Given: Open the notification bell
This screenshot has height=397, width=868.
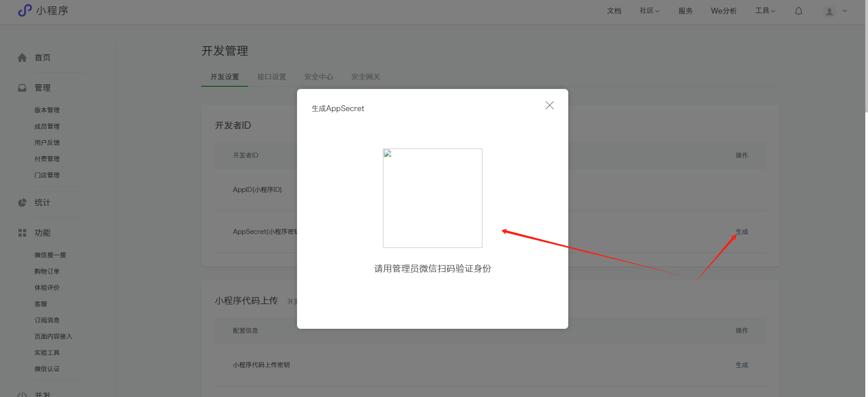Looking at the screenshot, I should point(799,11).
